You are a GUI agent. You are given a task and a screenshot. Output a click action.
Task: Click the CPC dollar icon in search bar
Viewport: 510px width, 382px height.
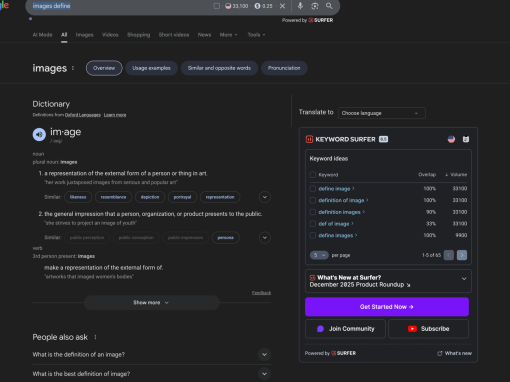point(257,6)
